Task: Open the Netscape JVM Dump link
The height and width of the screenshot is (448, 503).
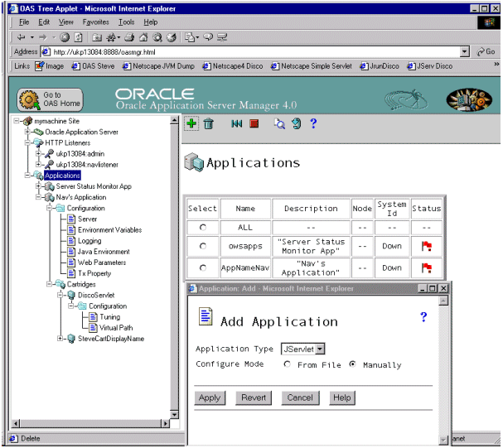Action: [159, 66]
